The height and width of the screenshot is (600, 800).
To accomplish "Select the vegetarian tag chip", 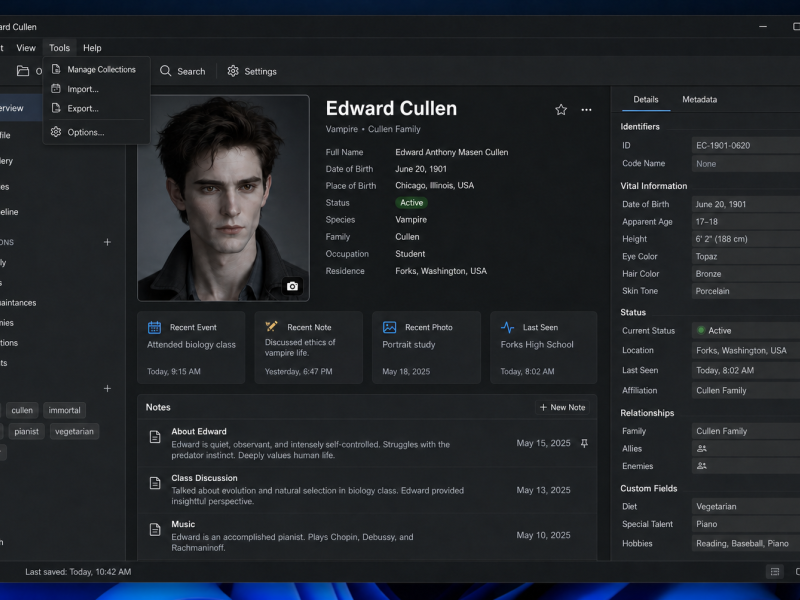I will pos(74,432).
